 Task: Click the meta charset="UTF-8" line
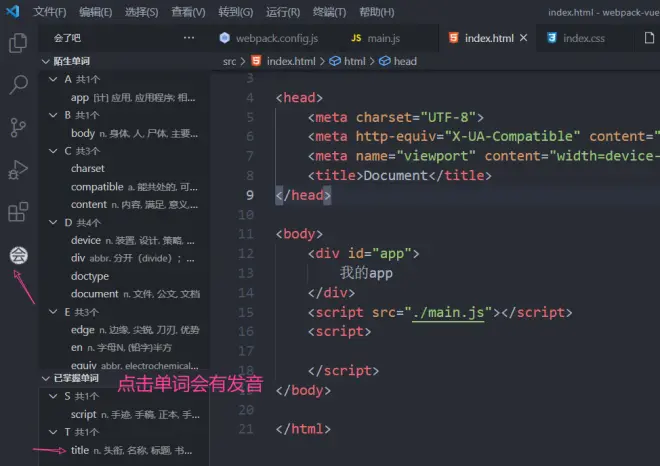(x=396, y=117)
